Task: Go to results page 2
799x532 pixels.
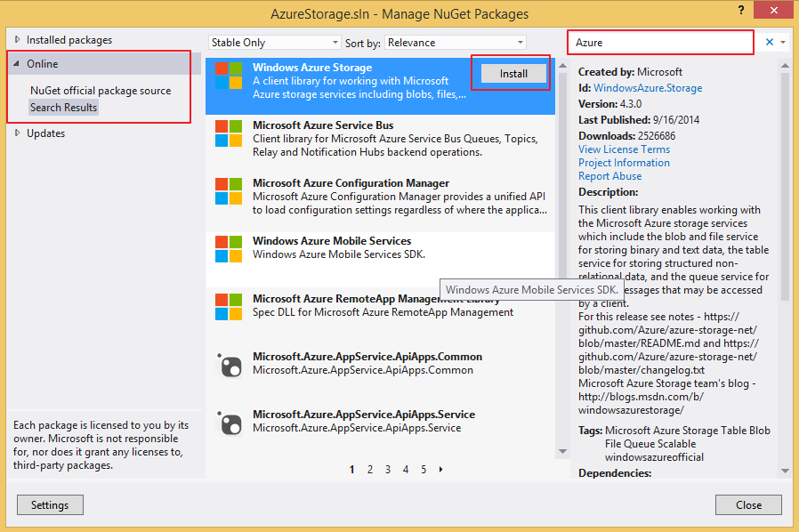Action: click(x=370, y=470)
